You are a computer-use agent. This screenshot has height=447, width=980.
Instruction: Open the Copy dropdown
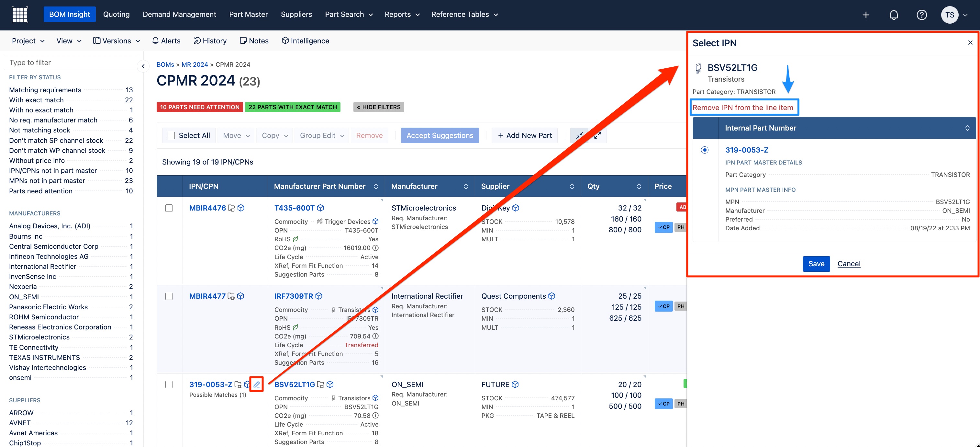click(x=275, y=135)
